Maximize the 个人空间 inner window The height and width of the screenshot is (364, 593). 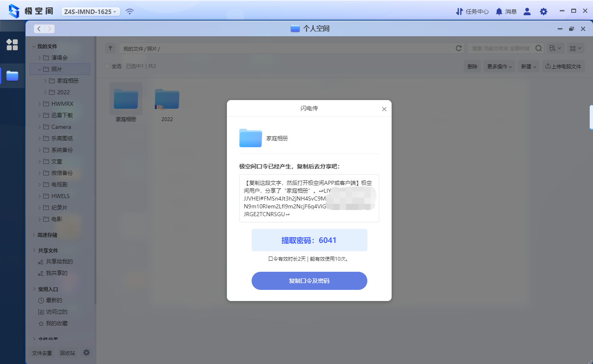(571, 29)
